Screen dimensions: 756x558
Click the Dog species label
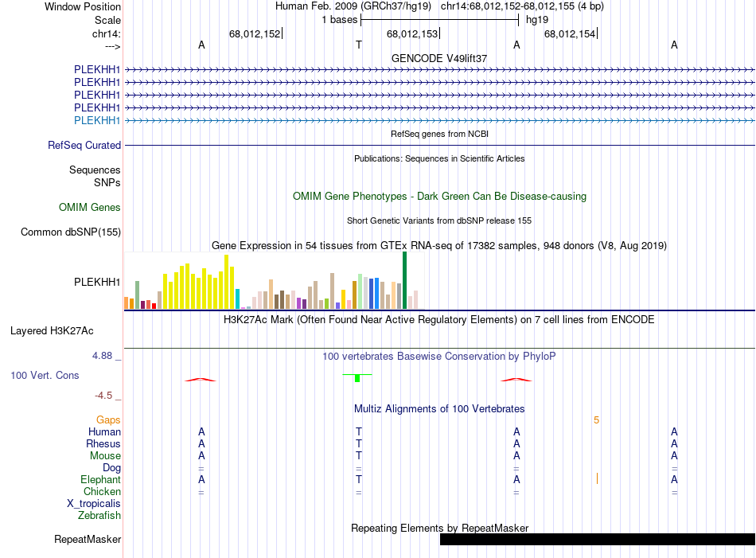click(x=112, y=468)
